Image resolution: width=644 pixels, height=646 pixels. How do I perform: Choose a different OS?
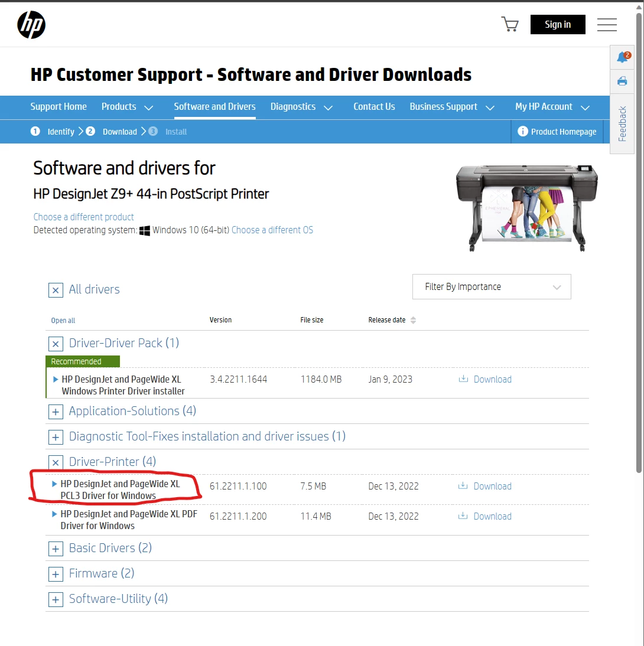(x=272, y=230)
